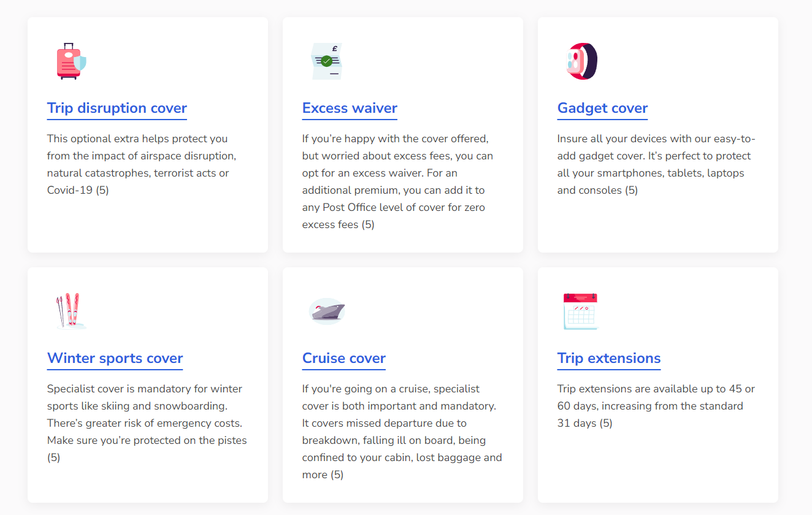The image size is (812, 515).
Task: Click the receipt with green checkmark icon
Action: tap(326, 61)
